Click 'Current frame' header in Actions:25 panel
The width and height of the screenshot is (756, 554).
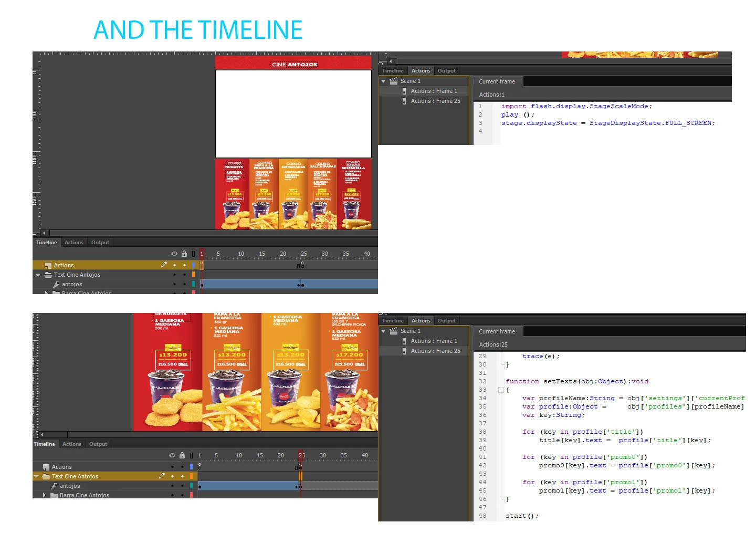[x=497, y=331]
